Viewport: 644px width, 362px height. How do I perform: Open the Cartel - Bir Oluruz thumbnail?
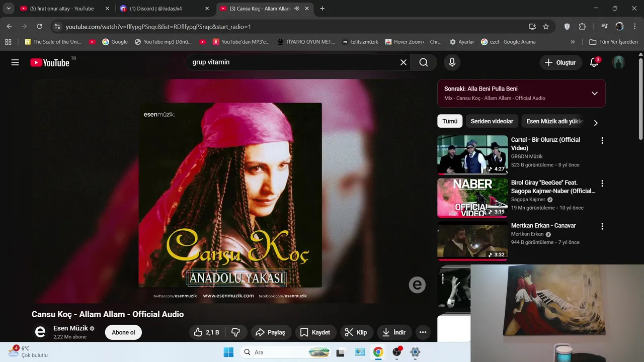472,155
